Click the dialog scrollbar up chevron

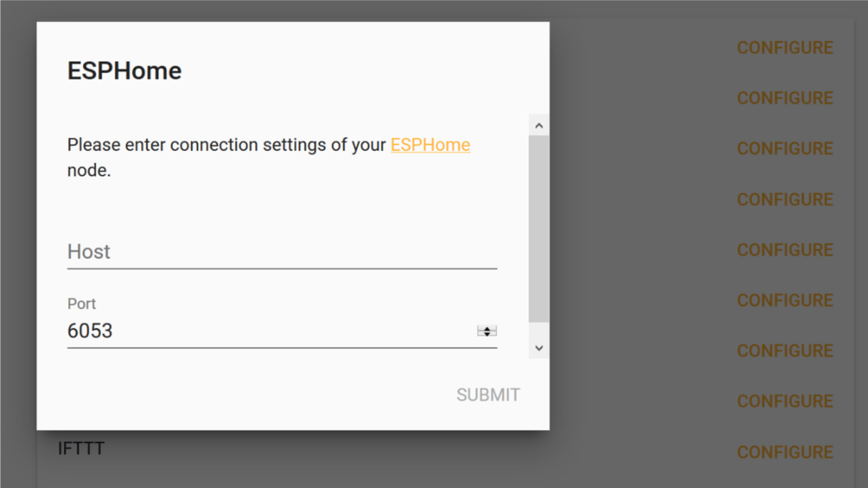point(538,124)
